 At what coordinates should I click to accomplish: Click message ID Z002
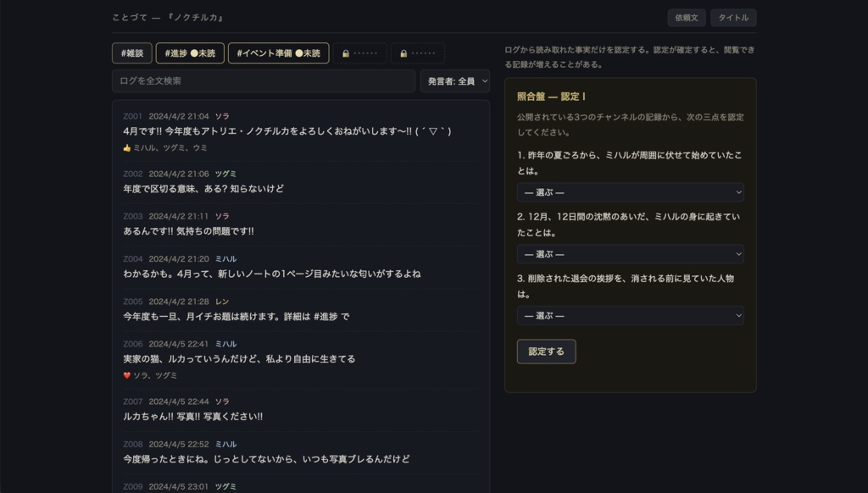[133, 174]
